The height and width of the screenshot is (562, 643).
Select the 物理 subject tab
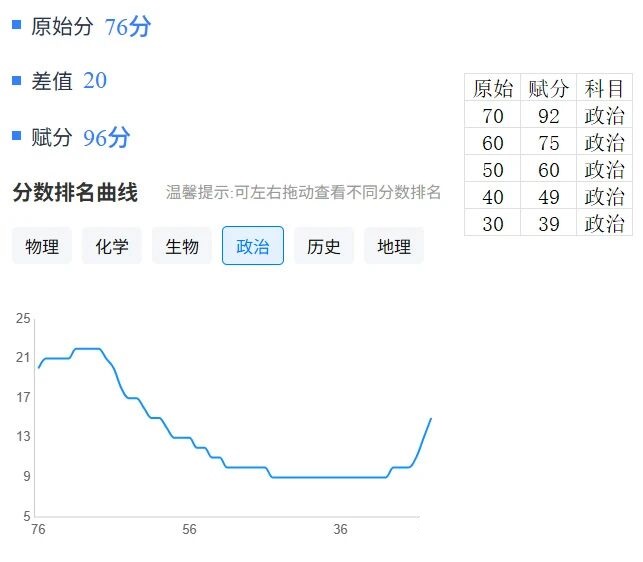point(42,246)
